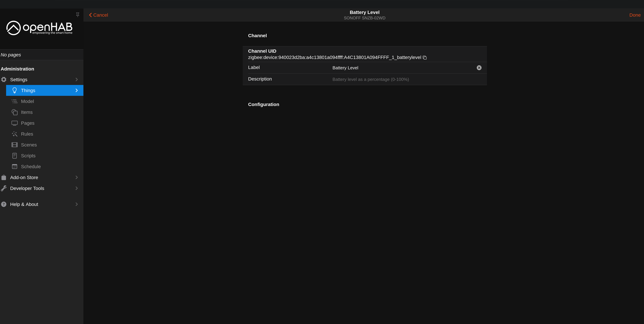The image size is (644, 324).
Task: Click the Settings gear icon
Action: click(4, 80)
